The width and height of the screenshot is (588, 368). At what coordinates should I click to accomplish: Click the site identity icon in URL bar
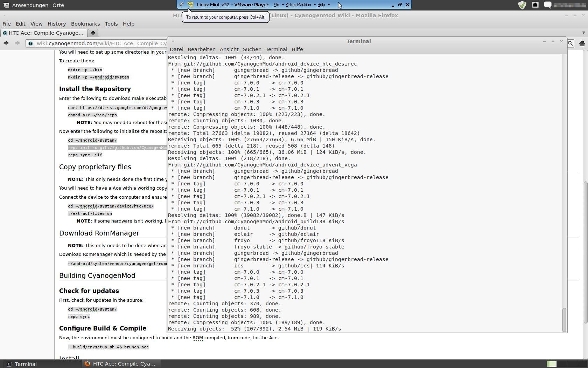30,43
